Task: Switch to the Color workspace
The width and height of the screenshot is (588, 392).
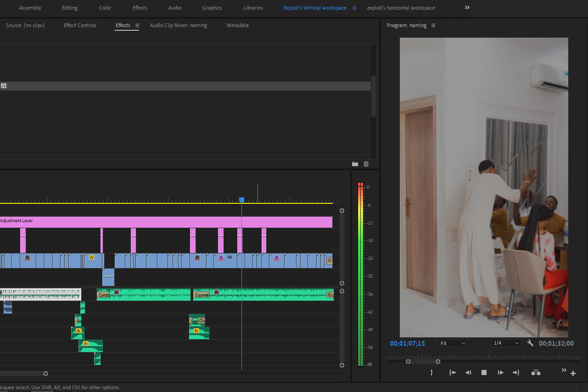Action: tap(105, 8)
